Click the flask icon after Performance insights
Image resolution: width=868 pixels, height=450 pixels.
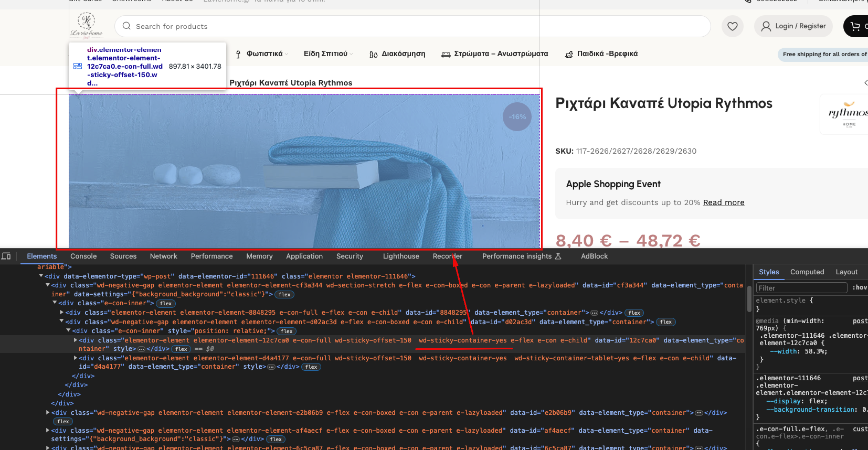click(558, 256)
